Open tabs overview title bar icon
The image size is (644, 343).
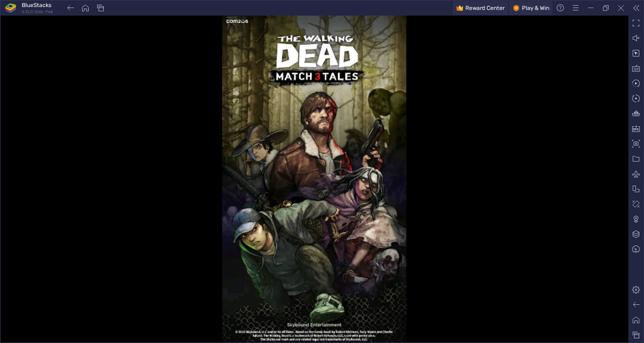click(x=101, y=8)
